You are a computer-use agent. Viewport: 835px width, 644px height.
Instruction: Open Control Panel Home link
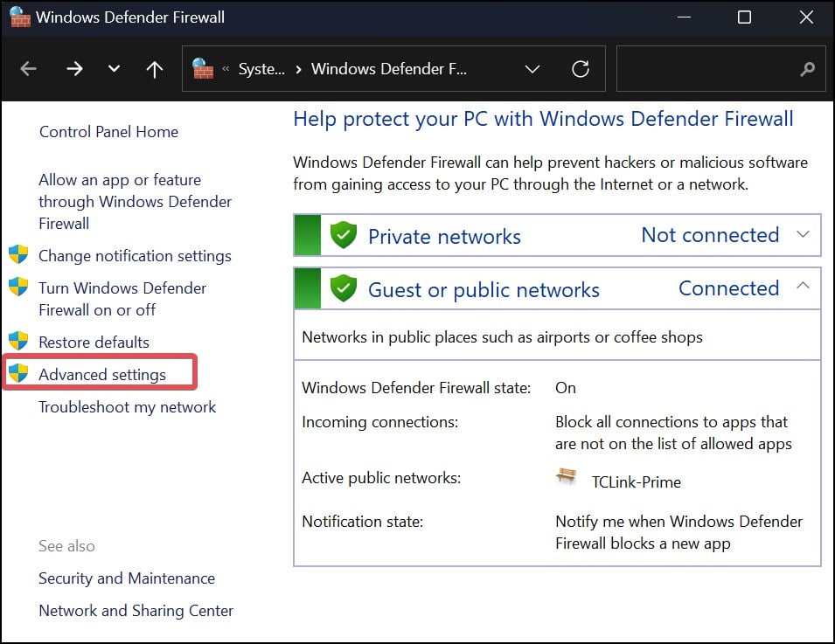click(x=108, y=131)
